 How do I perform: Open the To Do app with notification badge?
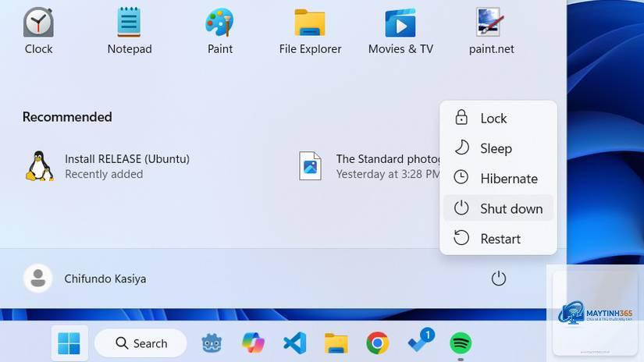[x=420, y=341]
